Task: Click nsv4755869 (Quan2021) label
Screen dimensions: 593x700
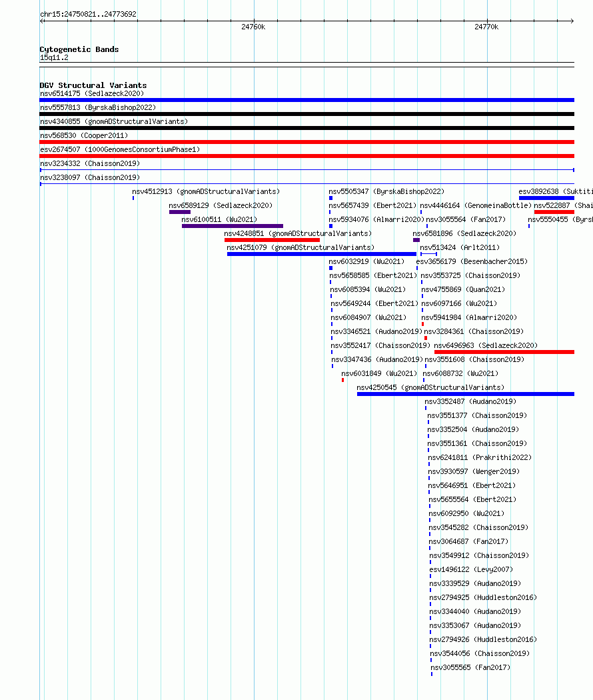Action: click(463, 289)
